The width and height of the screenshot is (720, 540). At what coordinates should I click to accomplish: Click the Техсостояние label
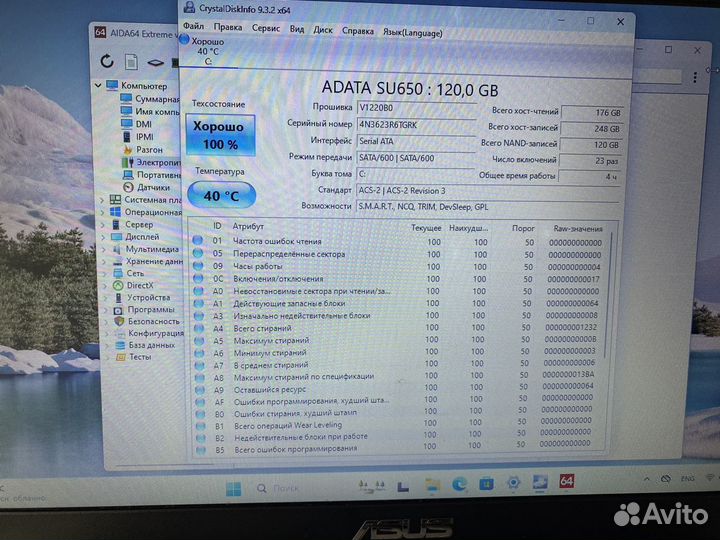[218, 104]
